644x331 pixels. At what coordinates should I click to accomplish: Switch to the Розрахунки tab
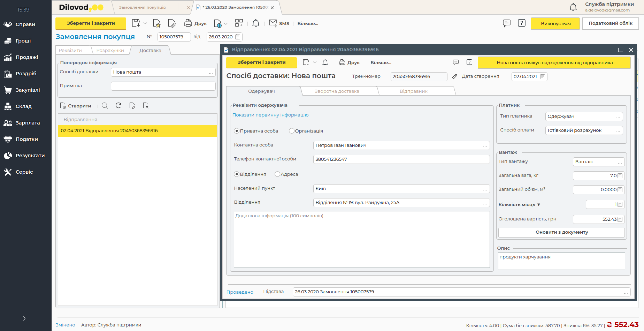tap(110, 51)
